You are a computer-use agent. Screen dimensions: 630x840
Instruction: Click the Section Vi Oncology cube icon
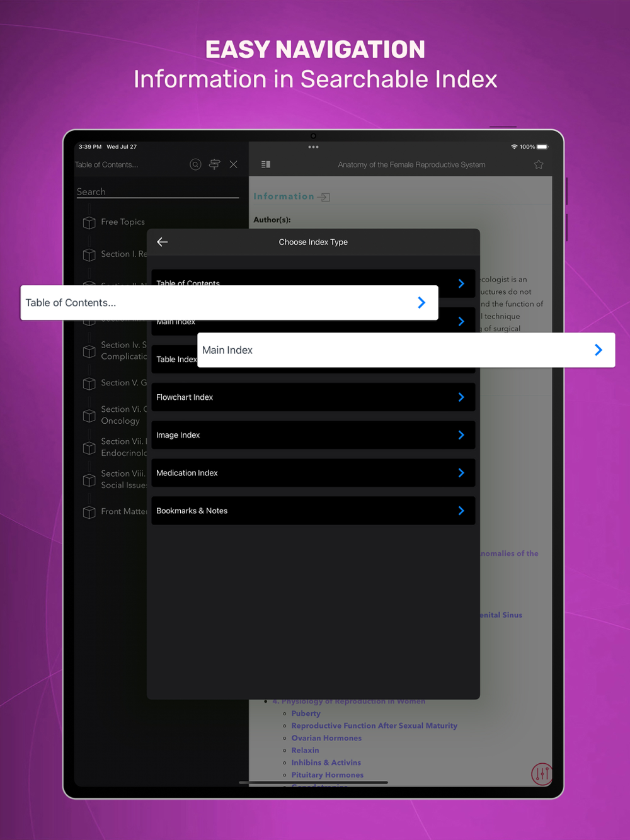point(89,416)
